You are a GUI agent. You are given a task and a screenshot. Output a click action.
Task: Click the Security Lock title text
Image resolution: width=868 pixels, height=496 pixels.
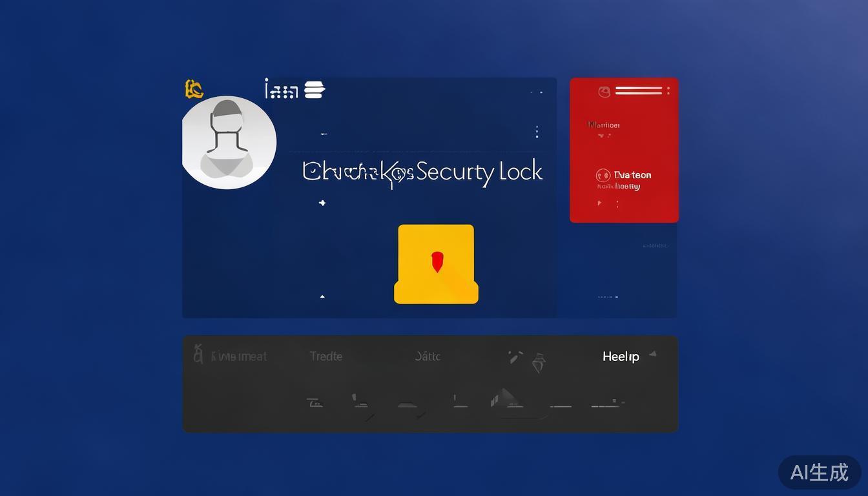(479, 172)
